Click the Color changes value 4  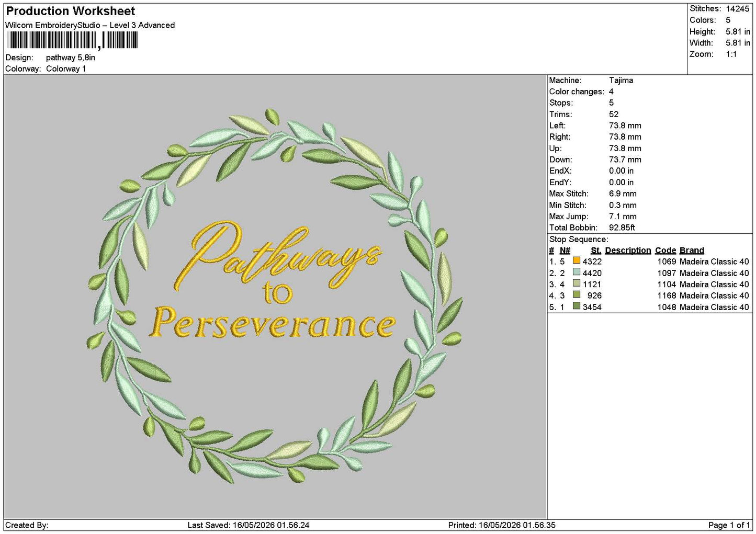611,92
